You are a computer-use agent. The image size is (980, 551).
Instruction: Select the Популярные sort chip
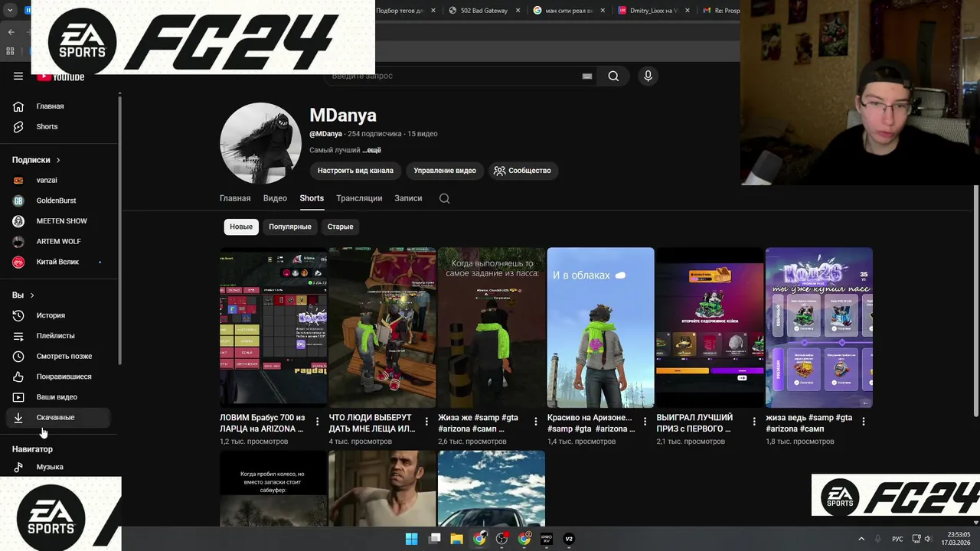click(x=290, y=227)
